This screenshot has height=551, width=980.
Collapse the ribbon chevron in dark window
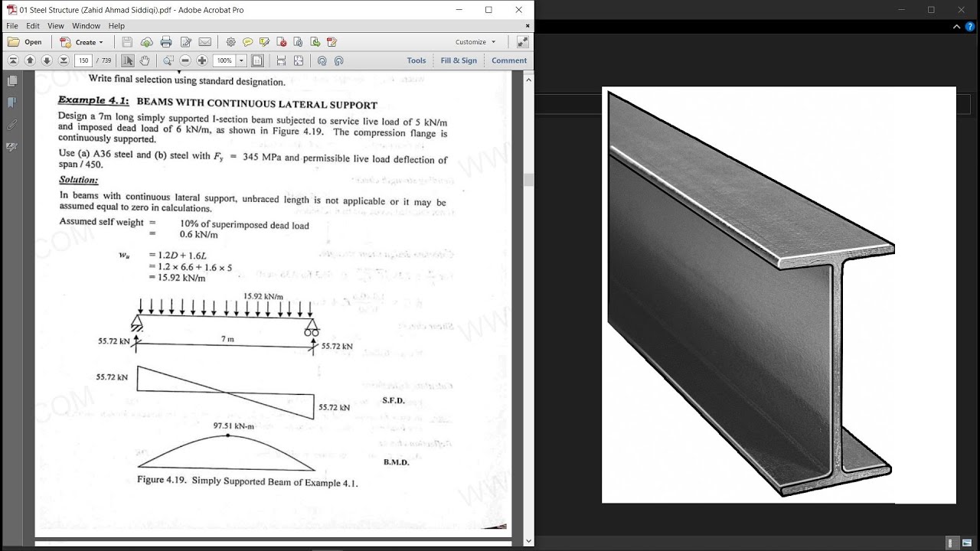point(957,26)
